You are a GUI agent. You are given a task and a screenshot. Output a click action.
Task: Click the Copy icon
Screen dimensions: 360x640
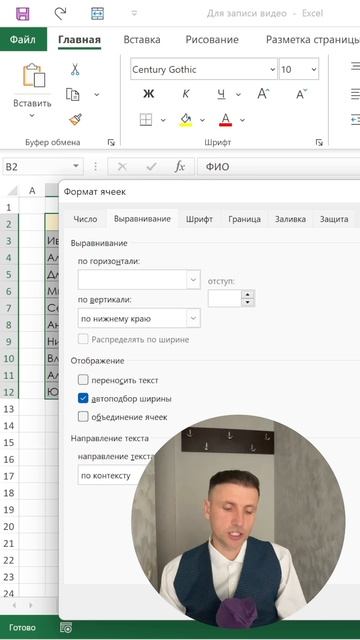73,94
